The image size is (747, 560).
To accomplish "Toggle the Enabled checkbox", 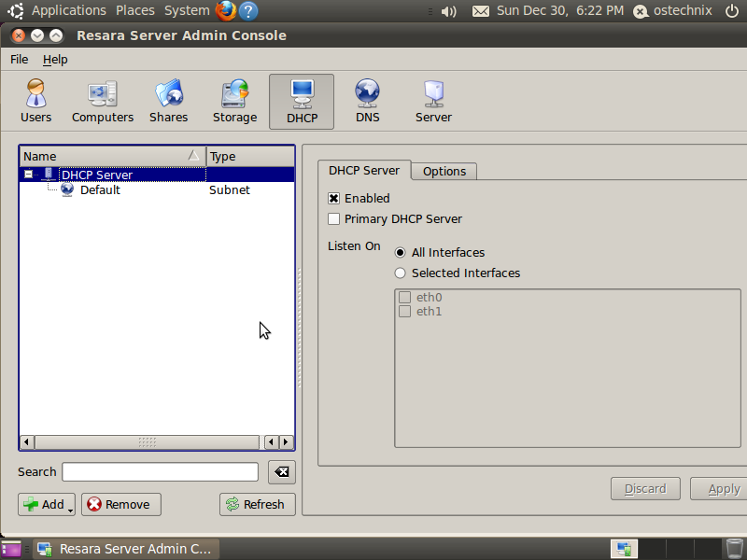I will pyautogui.click(x=333, y=198).
